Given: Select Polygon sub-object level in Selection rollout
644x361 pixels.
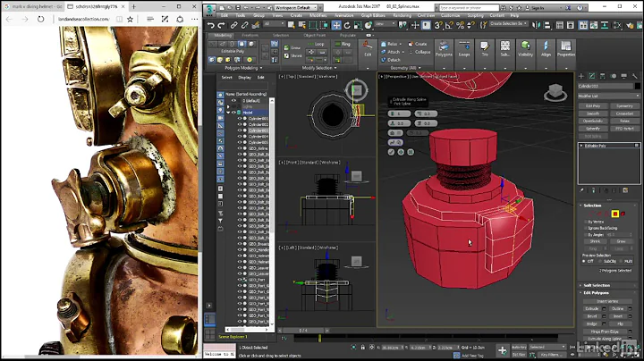Looking at the screenshot, I should pos(615,214).
